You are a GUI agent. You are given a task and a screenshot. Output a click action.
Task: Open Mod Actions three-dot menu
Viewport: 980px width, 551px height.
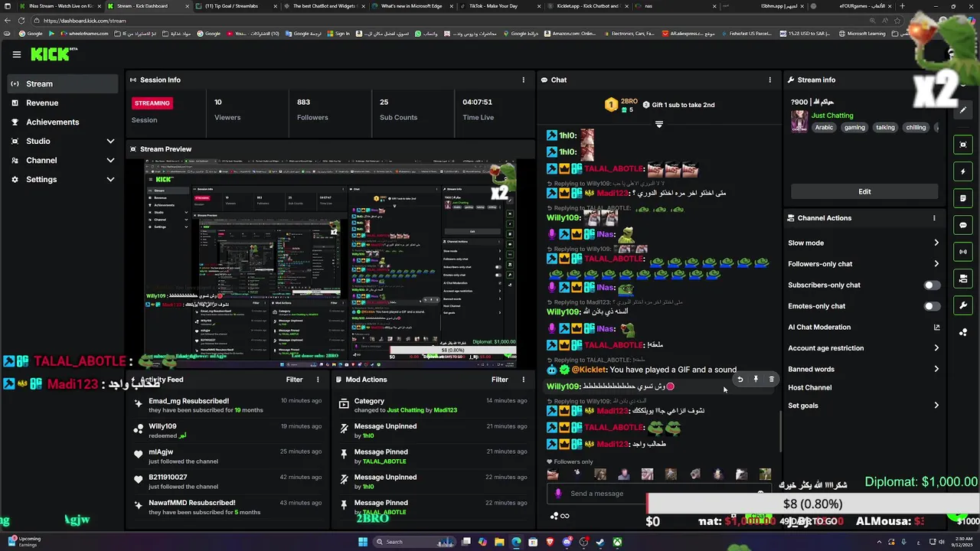[x=524, y=380]
